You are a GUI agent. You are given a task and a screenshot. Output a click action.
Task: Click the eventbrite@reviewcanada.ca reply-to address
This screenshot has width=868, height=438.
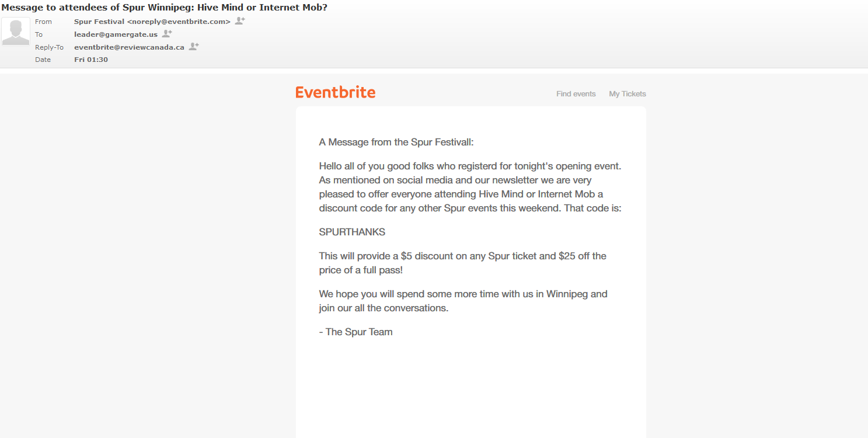pyautogui.click(x=129, y=47)
